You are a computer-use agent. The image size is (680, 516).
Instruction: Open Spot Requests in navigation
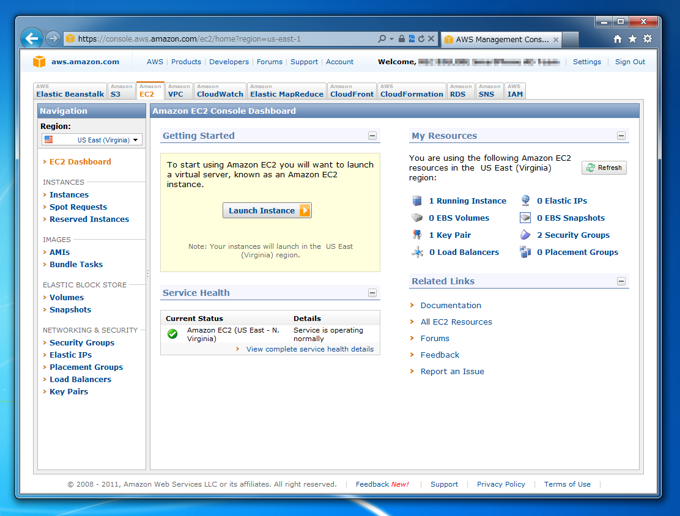78,207
